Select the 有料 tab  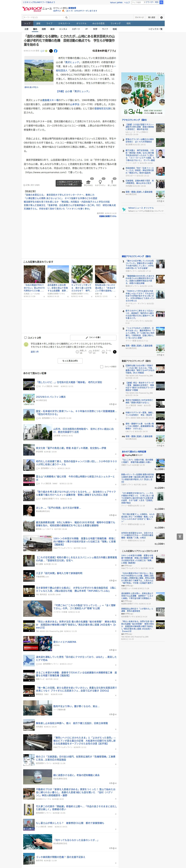click(128, 24)
